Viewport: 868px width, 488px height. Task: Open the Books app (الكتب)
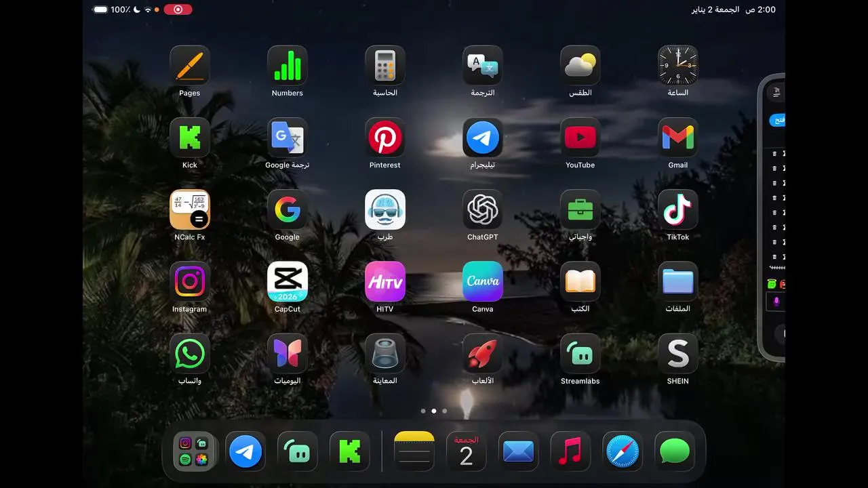coord(580,281)
